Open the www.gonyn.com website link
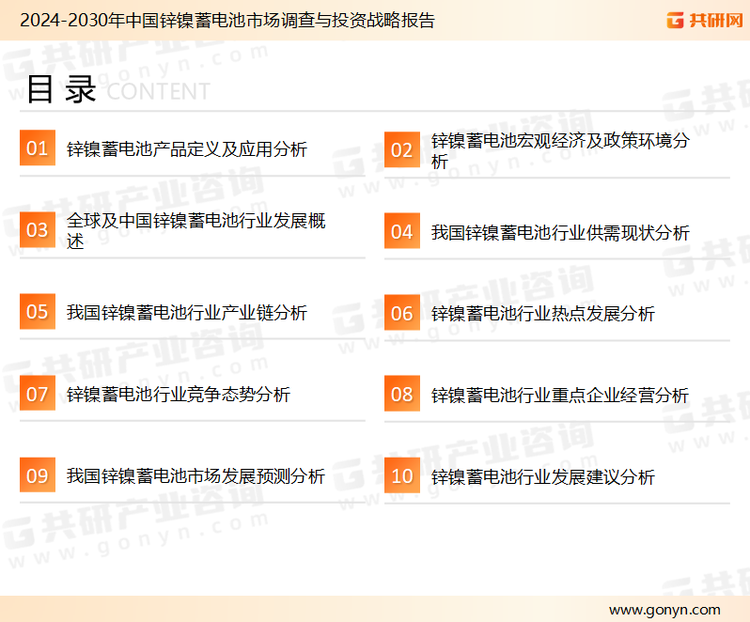 click(x=664, y=609)
